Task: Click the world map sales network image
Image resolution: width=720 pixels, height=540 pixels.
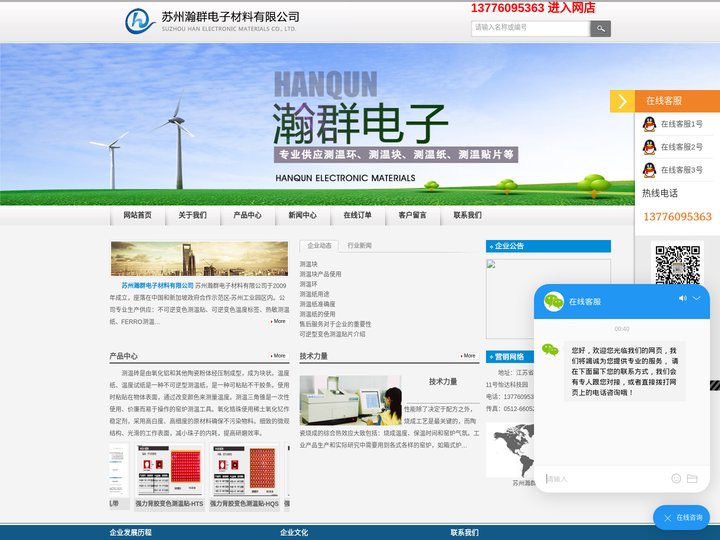Action: coord(510,450)
